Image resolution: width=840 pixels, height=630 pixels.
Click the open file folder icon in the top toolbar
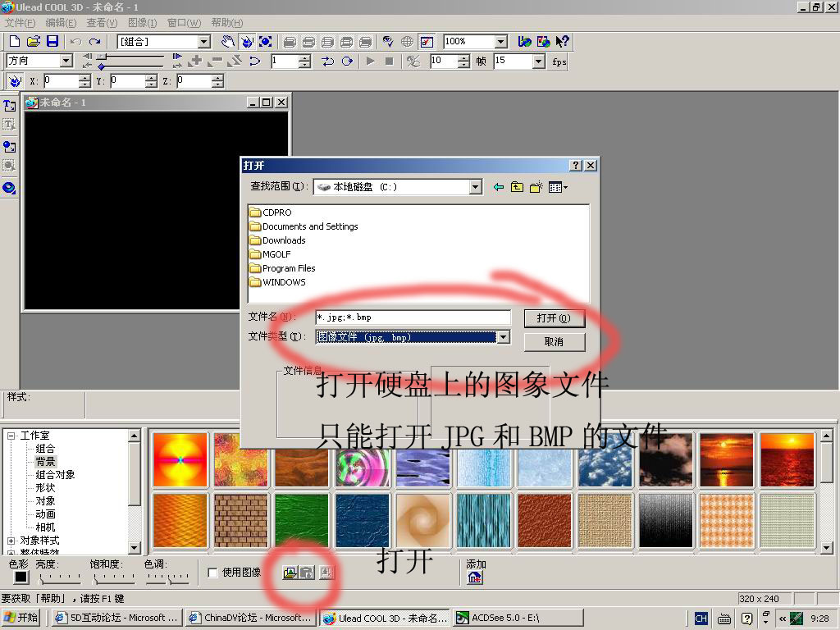(x=33, y=41)
